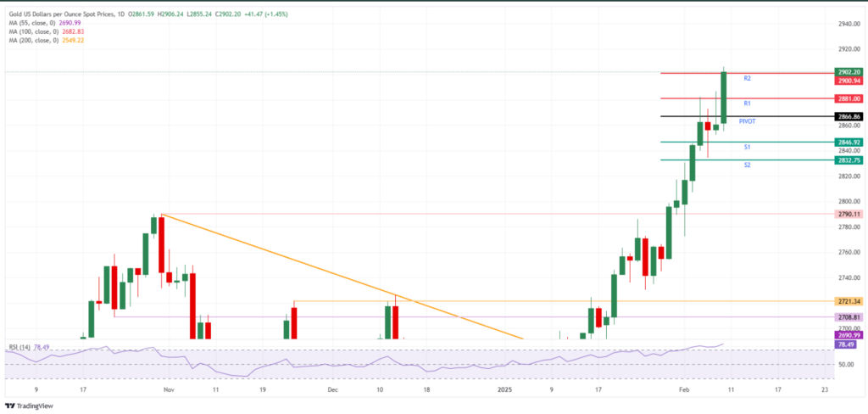Screen dimensions: 868x414
Task: Select the R2 resistance line label
Action: (x=747, y=79)
